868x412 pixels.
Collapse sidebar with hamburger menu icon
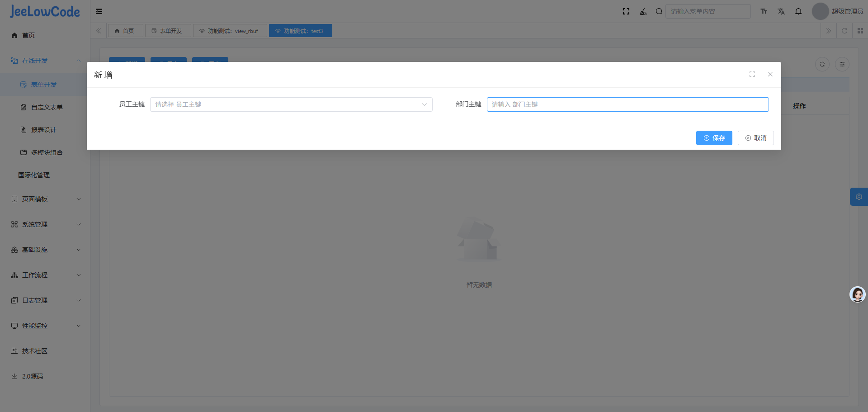click(x=99, y=11)
